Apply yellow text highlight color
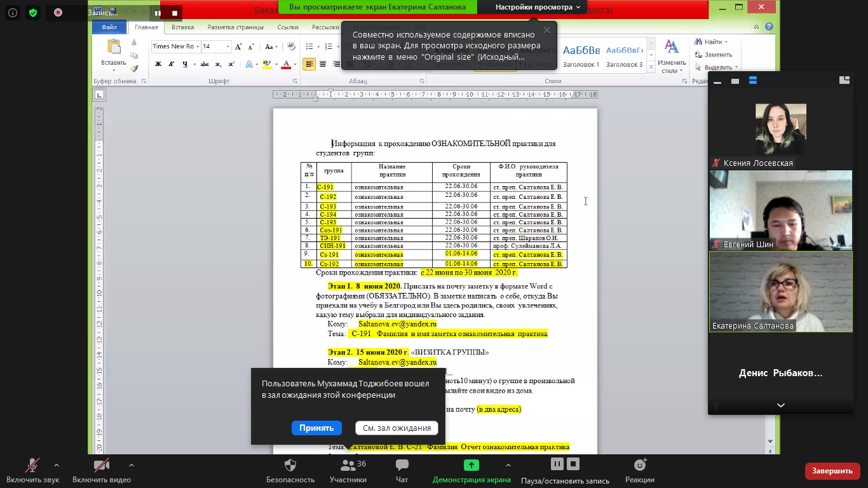 click(x=266, y=64)
